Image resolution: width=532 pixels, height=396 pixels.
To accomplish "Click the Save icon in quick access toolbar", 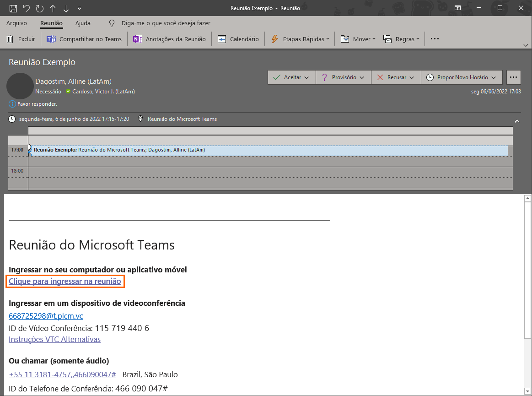I will (x=13, y=8).
